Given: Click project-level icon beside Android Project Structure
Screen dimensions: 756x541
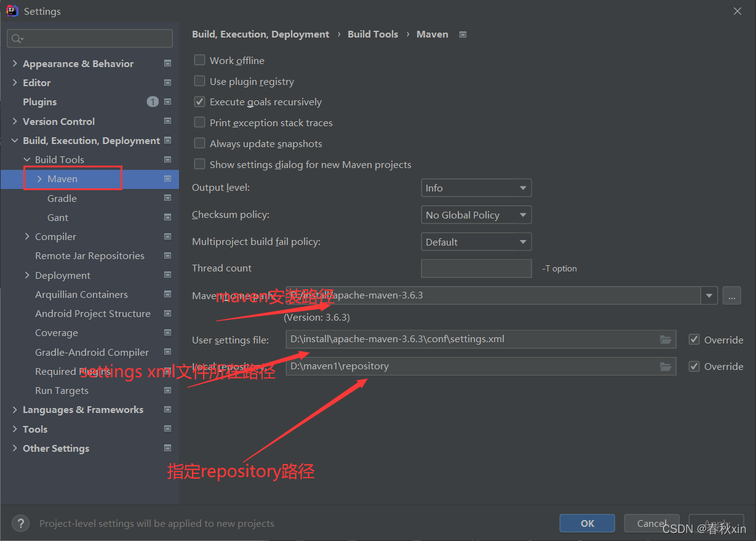Looking at the screenshot, I should coord(167,313).
